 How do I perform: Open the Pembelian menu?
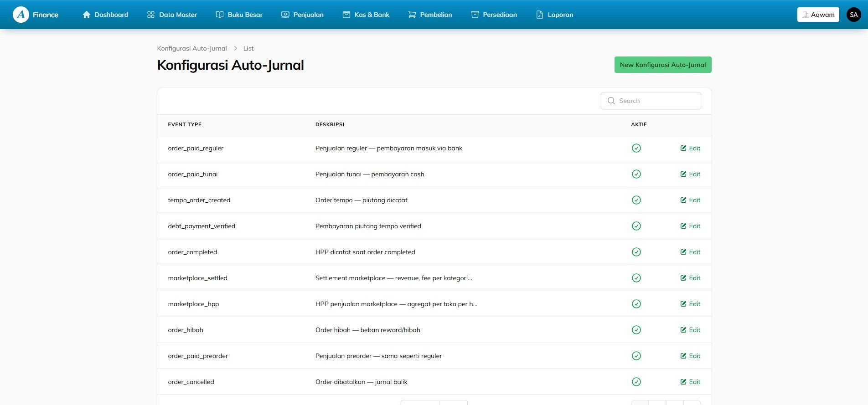pyautogui.click(x=430, y=15)
